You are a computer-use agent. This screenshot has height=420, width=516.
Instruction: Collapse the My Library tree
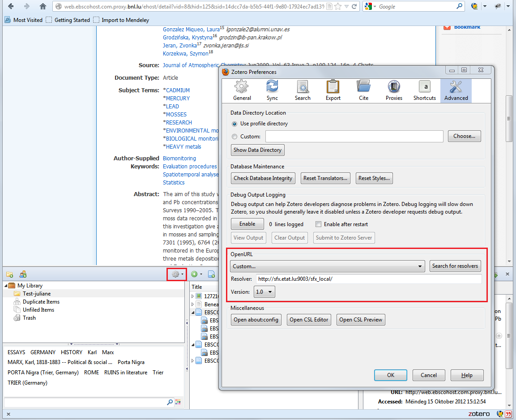pyautogui.click(x=6, y=286)
